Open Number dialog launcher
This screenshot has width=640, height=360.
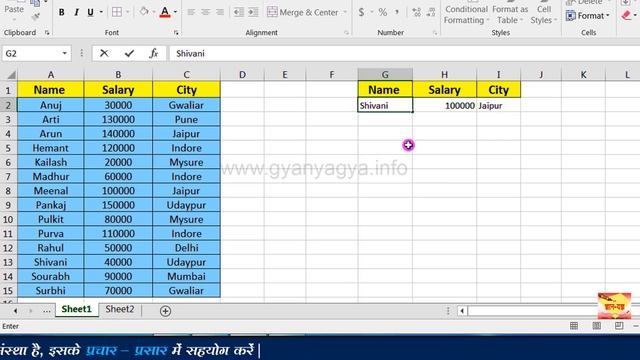(435, 33)
